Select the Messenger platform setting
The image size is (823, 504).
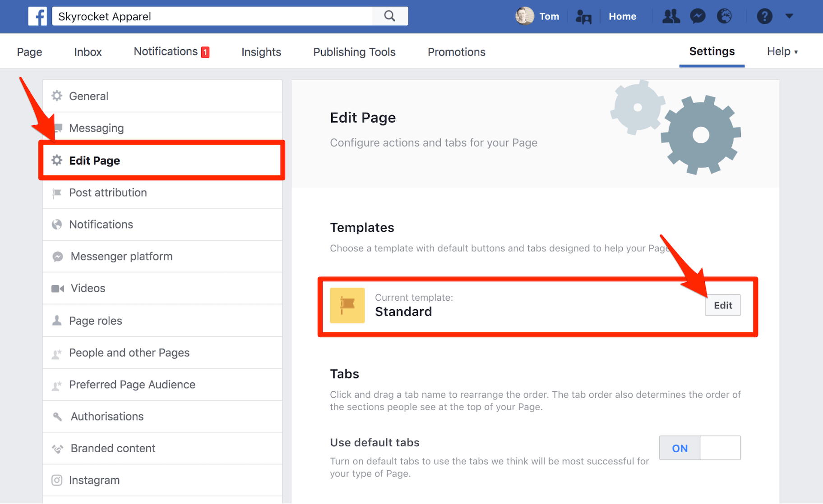click(121, 256)
